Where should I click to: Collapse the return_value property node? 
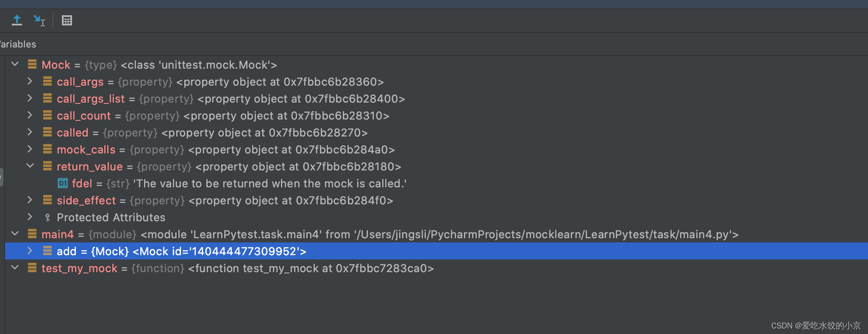[30, 166]
